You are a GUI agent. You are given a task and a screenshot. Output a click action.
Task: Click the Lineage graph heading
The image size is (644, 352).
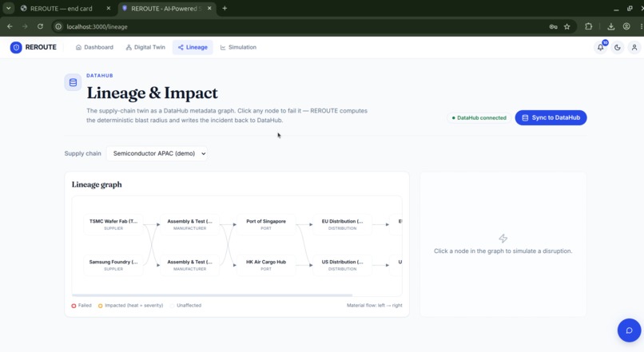[97, 184]
